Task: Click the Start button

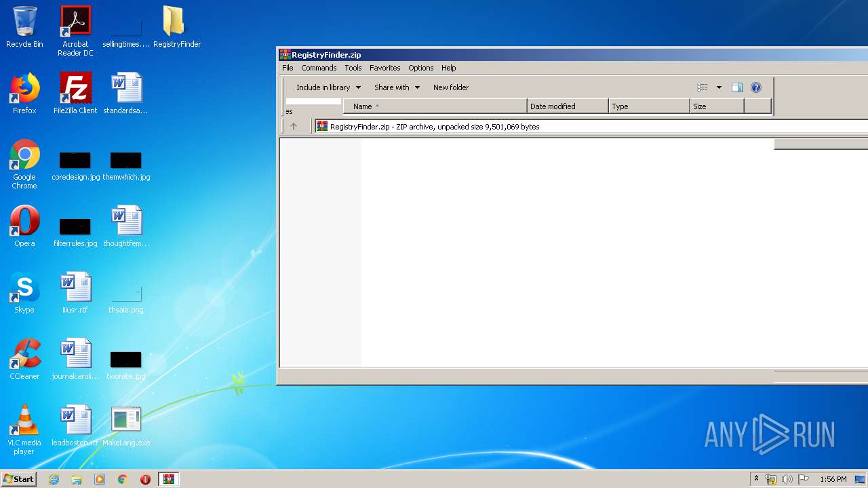Action: (x=19, y=479)
